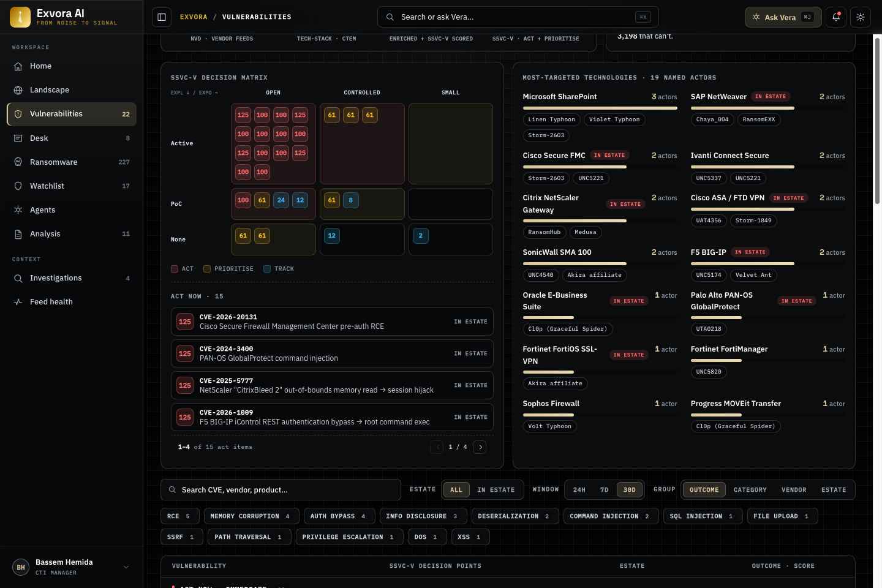
Task: Set the window to 24H
Action: pyautogui.click(x=579, y=490)
